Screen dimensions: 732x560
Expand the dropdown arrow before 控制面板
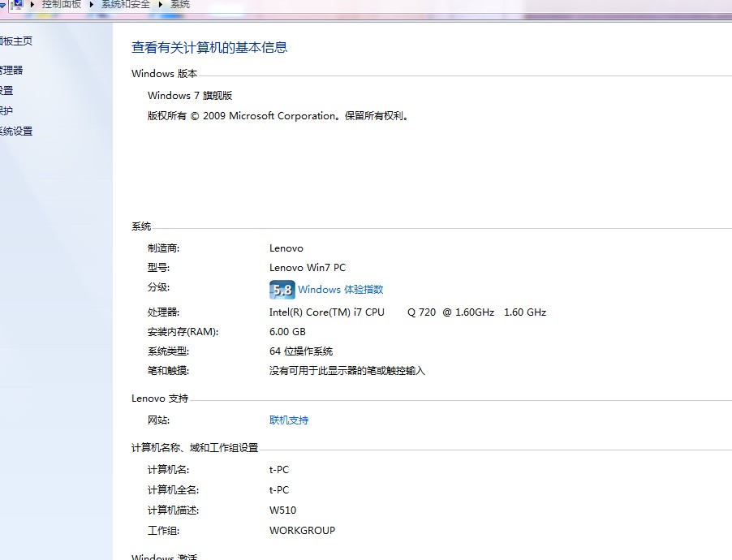click(x=32, y=5)
